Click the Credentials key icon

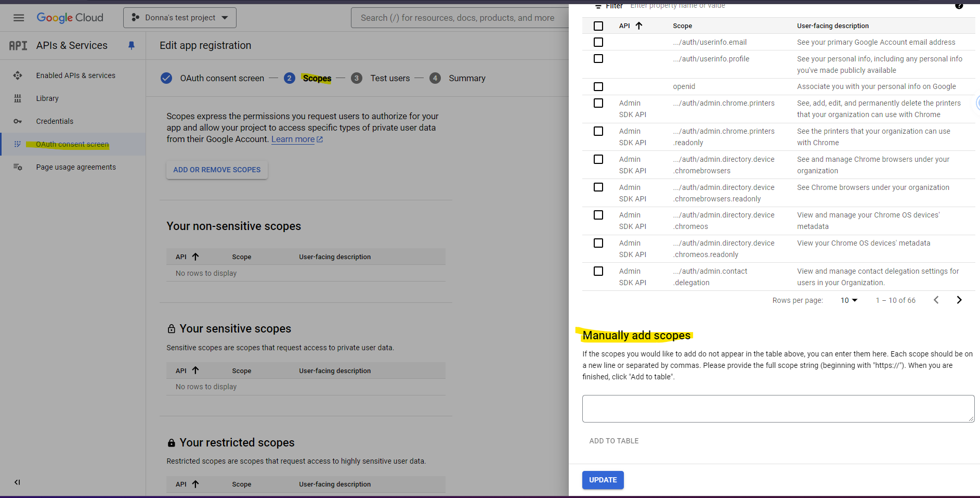18,121
